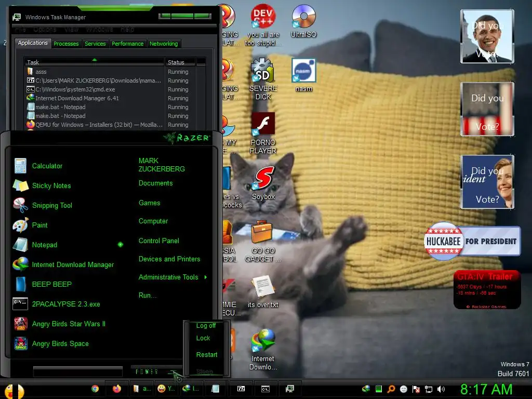Sort tasks by the Task column header
The height and width of the screenshot is (399, 532).
coord(94,62)
